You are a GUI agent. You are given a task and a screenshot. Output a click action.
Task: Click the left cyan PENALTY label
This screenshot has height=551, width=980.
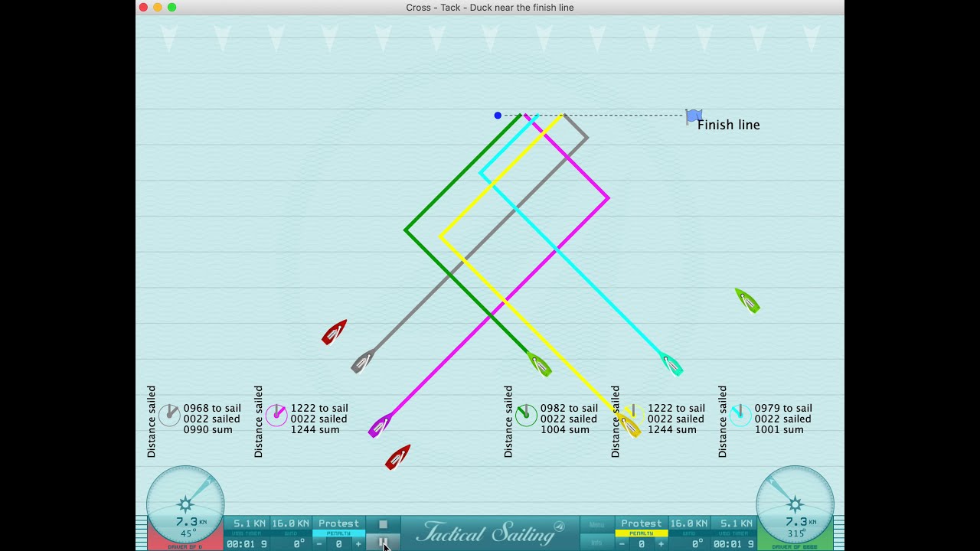pyautogui.click(x=338, y=533)
